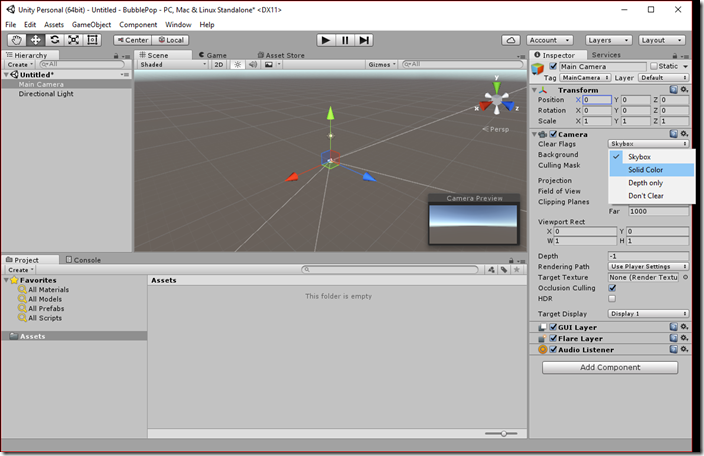Image resolution: width=704 pixels, height=456 pixels.
Task: Enable the HDR checkbox
Action: coord(612,298)
